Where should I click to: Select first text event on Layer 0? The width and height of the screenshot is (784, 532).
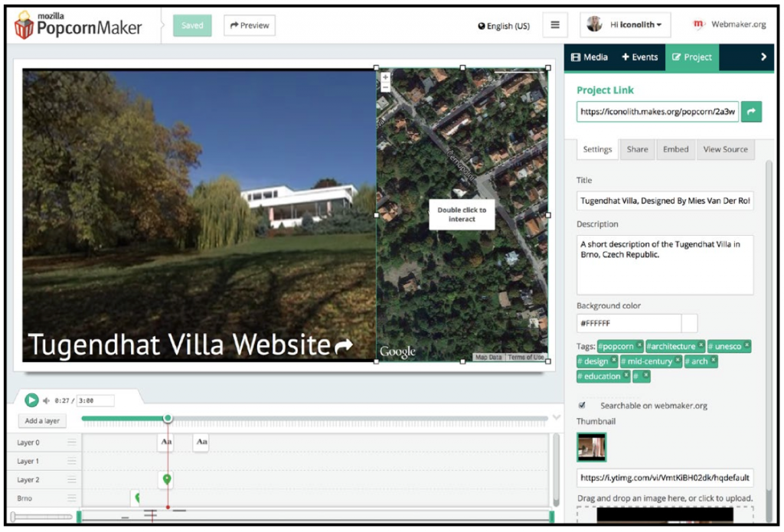tap(166, 442)
